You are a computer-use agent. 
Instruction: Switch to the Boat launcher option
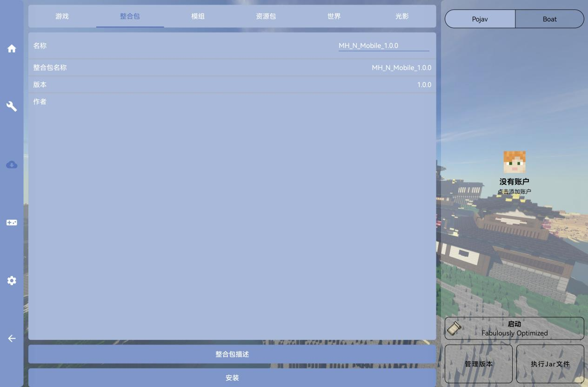[x=549, y=19]
